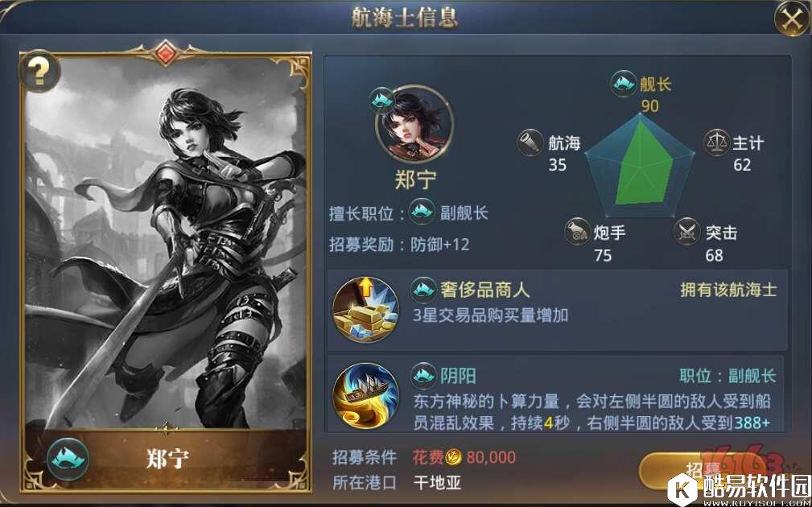Click the 拥有该航海士 label
812x507 pixels.
pos(728,290)
